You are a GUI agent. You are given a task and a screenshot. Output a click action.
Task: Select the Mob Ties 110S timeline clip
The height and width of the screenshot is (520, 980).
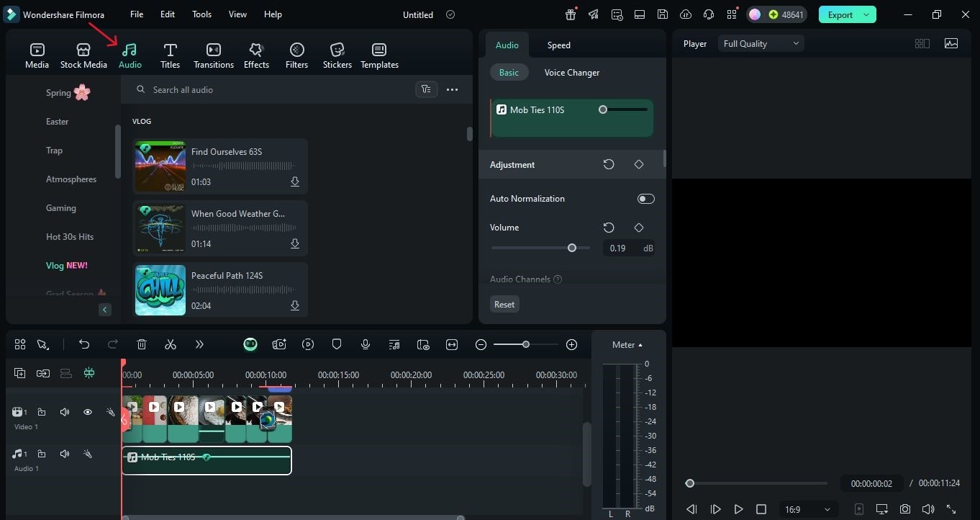coord(207,461)
